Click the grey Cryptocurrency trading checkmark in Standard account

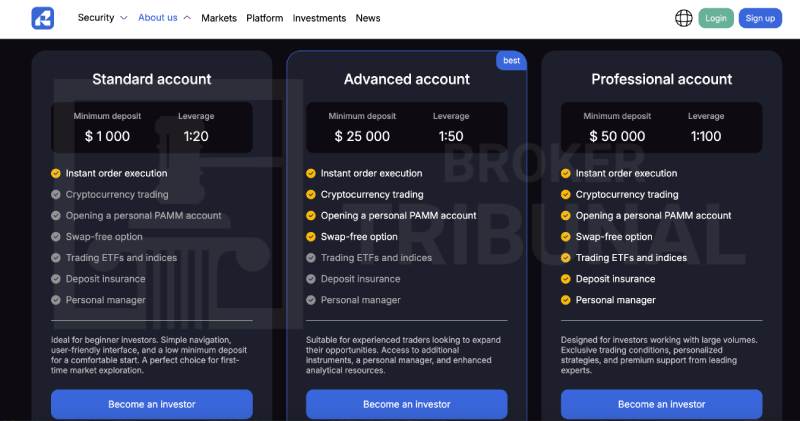click(56, 194)
